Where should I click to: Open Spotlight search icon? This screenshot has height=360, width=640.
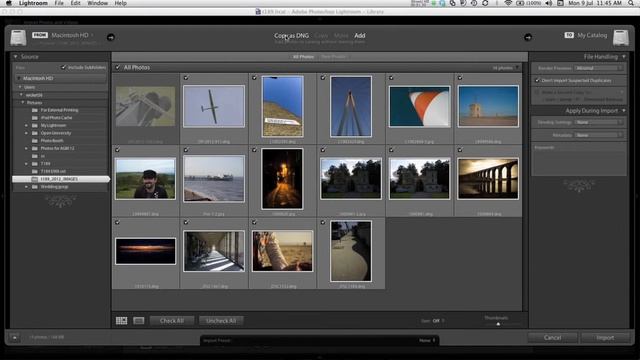[x=631, y=3]
